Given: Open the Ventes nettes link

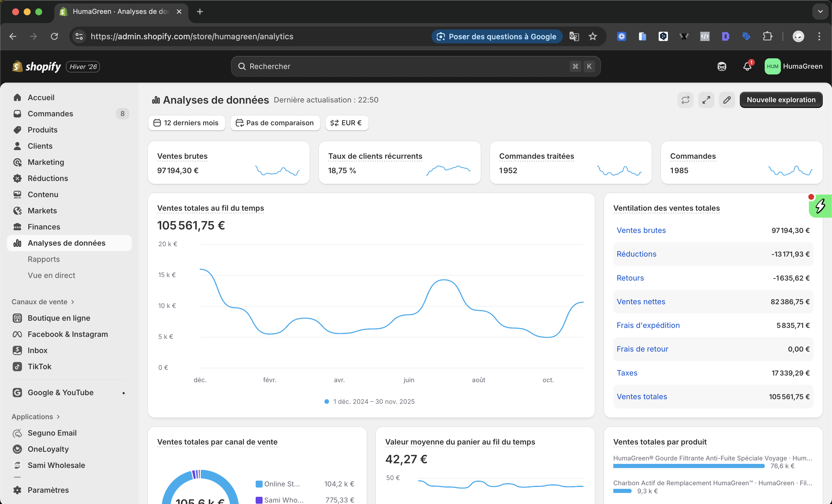Looking at the screenshot, I should click(x=640, y=302).
